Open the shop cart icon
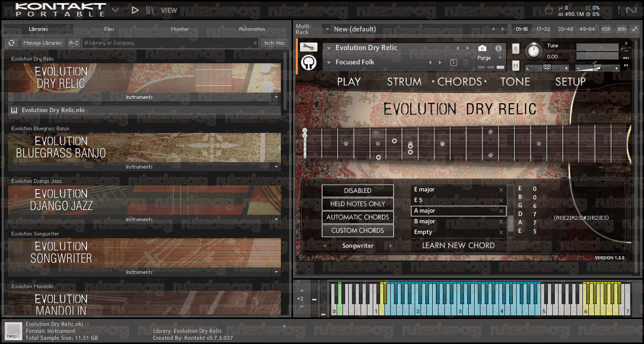This screenshot has width=644, height=344. point(549,10)
